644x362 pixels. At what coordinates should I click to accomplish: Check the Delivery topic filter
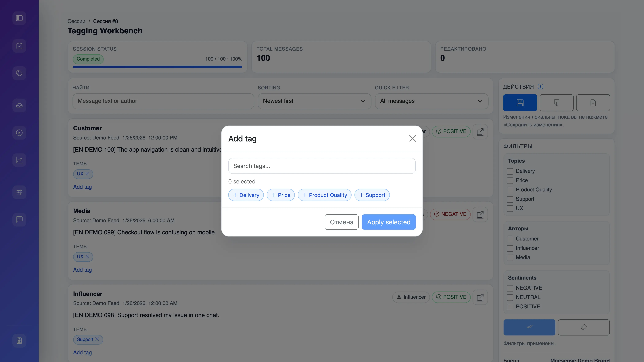pyautogui.click(x=510, y=171)
